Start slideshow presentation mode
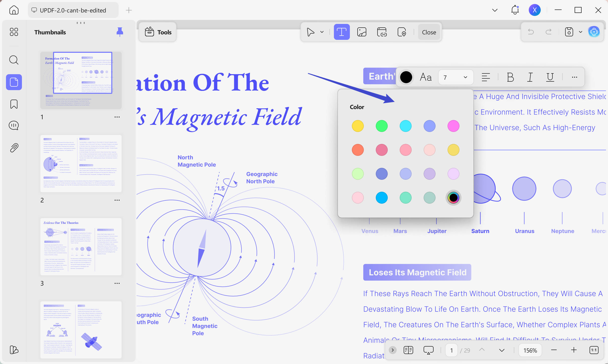 [428, 350]
